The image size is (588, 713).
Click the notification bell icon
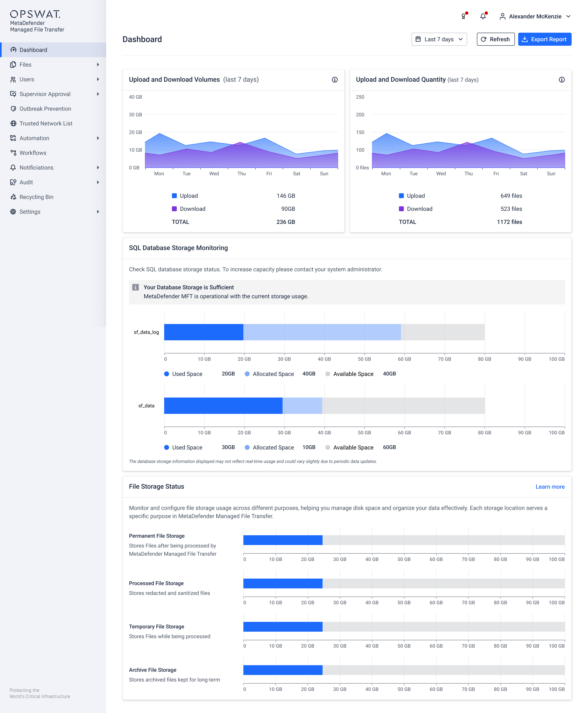coord(483,16)
